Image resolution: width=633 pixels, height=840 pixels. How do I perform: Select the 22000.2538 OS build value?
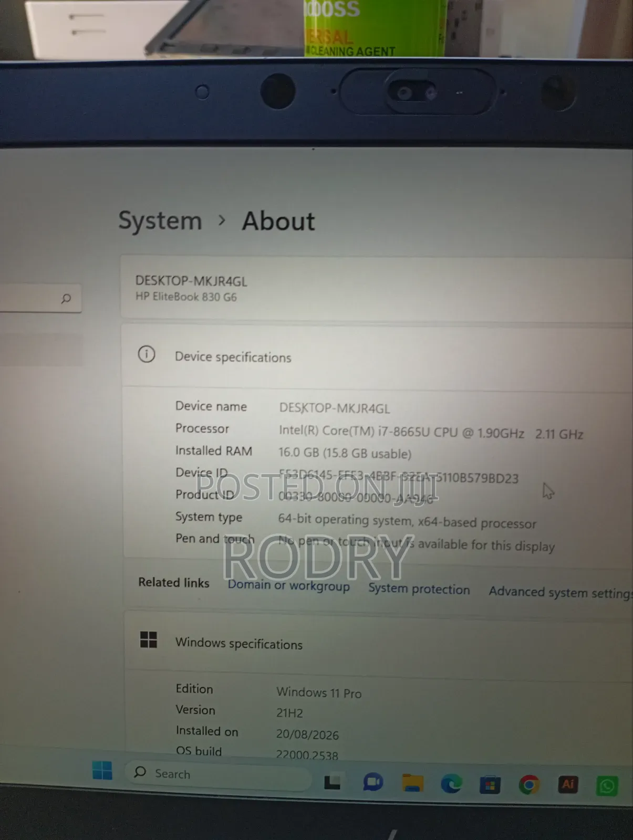[307, 755]
